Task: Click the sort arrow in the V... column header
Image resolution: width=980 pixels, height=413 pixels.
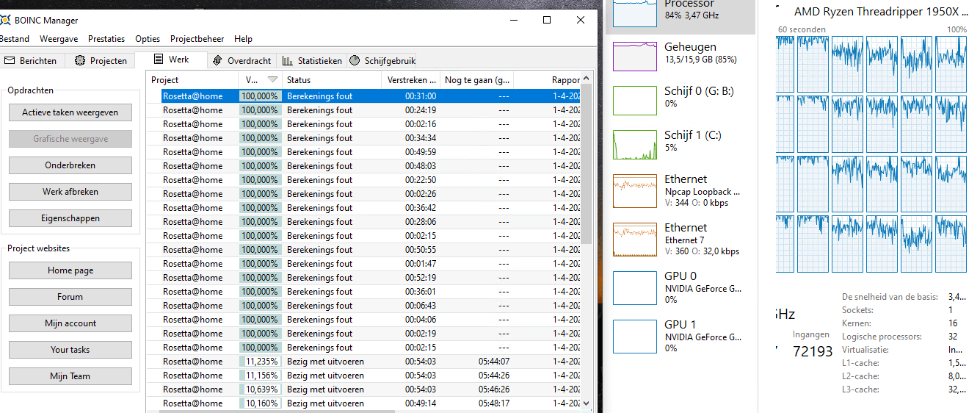Action: 273,80
